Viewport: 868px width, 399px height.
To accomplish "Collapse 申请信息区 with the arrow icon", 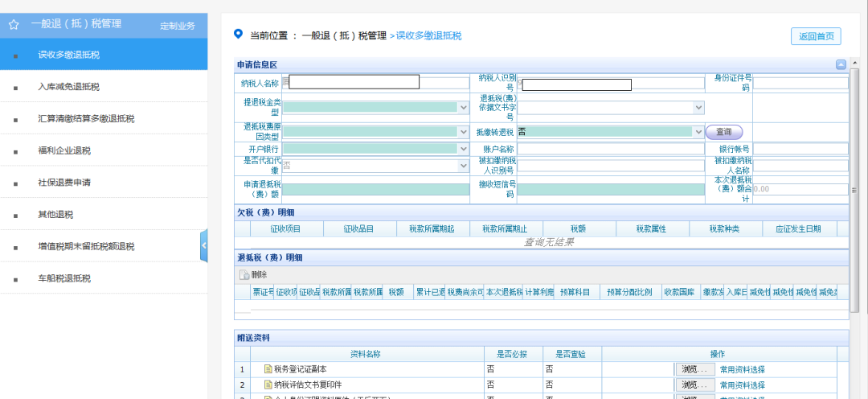I will (x=841, y=65).
